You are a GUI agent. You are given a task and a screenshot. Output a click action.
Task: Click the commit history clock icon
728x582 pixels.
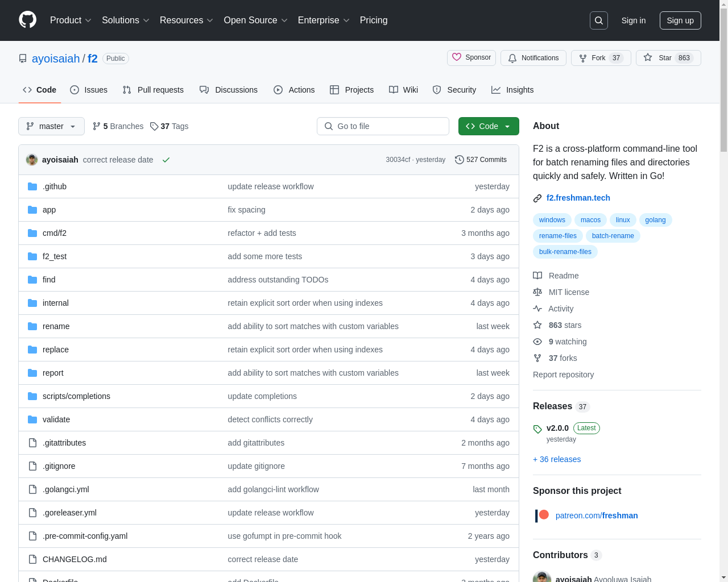[460, 160]
